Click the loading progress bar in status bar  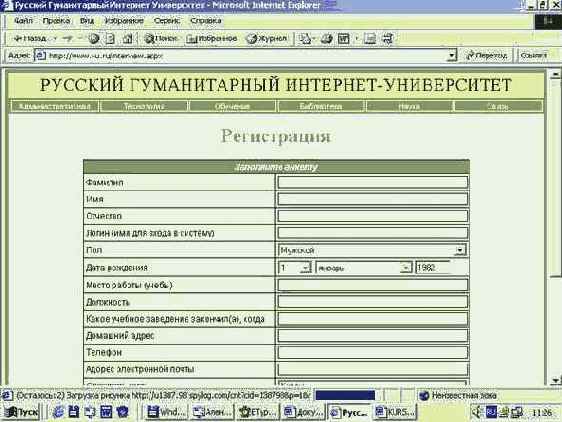point(345,395)
